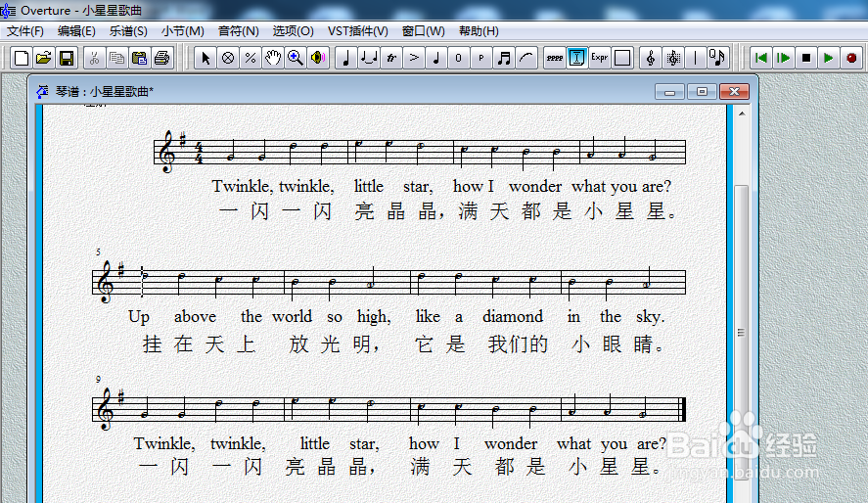The width and height of the screenshot is (868, 503).
Task: Save the score with the floppy disk icon
Action: click(x=67, y=58)
